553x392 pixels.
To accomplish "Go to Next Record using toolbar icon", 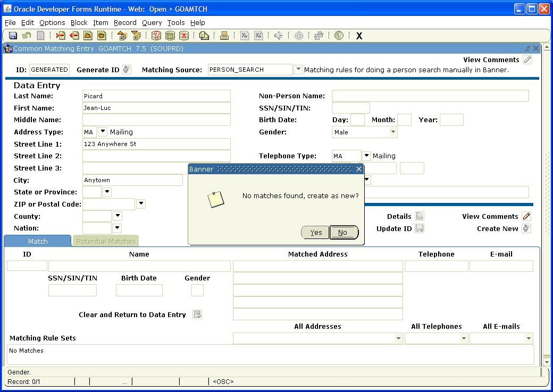I will (x=102, y=36).
